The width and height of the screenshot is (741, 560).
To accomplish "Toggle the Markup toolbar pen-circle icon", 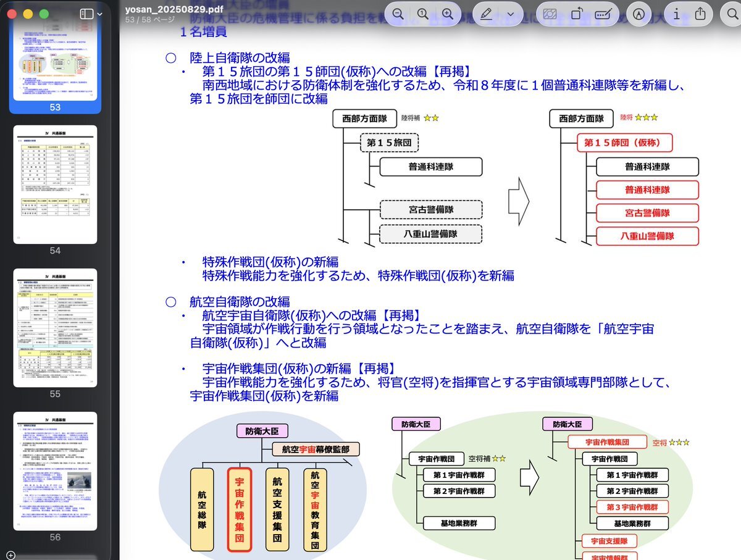I will [638, 14].
